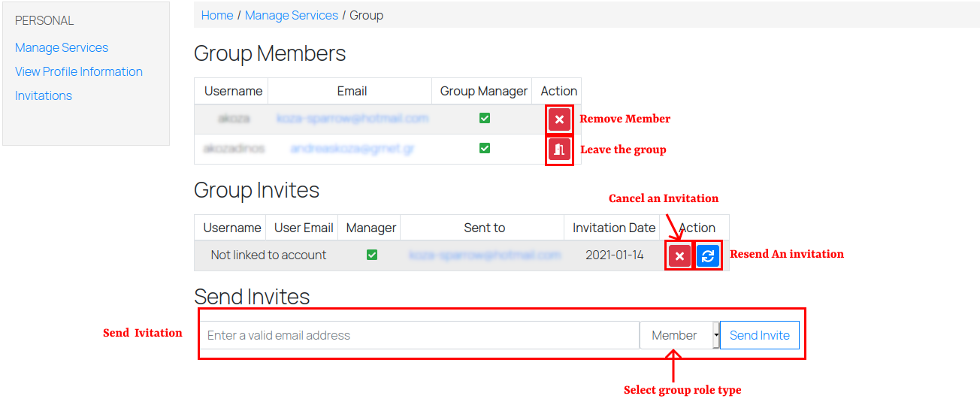This screenshot has width=980, height=411.
Task: Open Manage Services in the sidebar
Action: click(x=62, y=47)
